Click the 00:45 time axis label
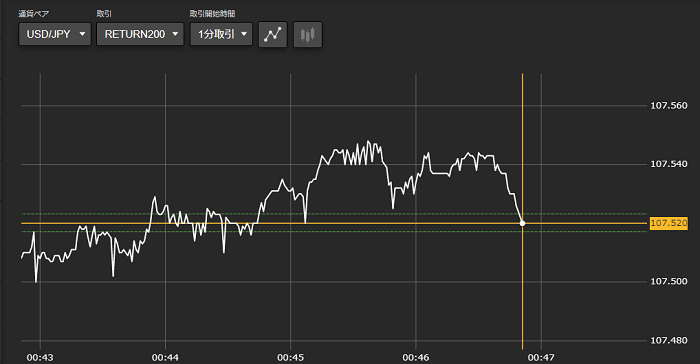Viewport: 700px width, 364px height. 291,357
